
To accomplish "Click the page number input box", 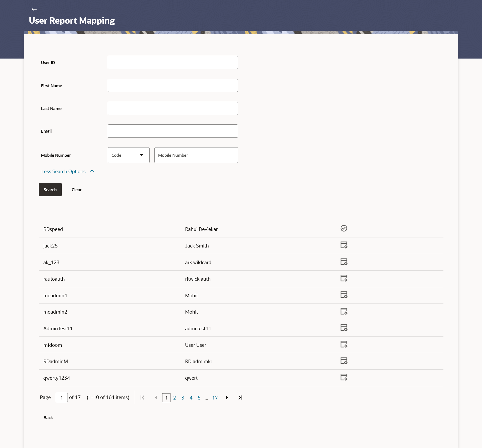I will (62, 397).
